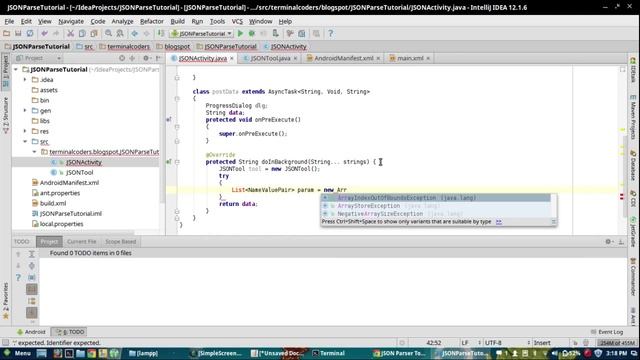Viewport: 640px width, 360px height.
Task: Click the Replace toolbar icon
Action: point(120,33)
